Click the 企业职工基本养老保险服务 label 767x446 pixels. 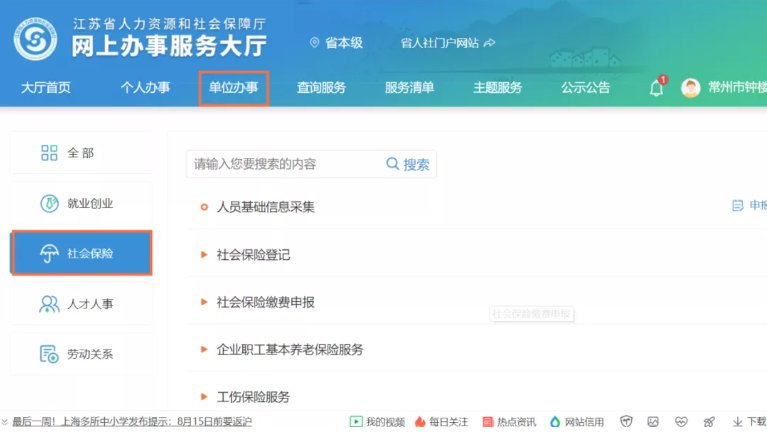[x=290, y=349]
